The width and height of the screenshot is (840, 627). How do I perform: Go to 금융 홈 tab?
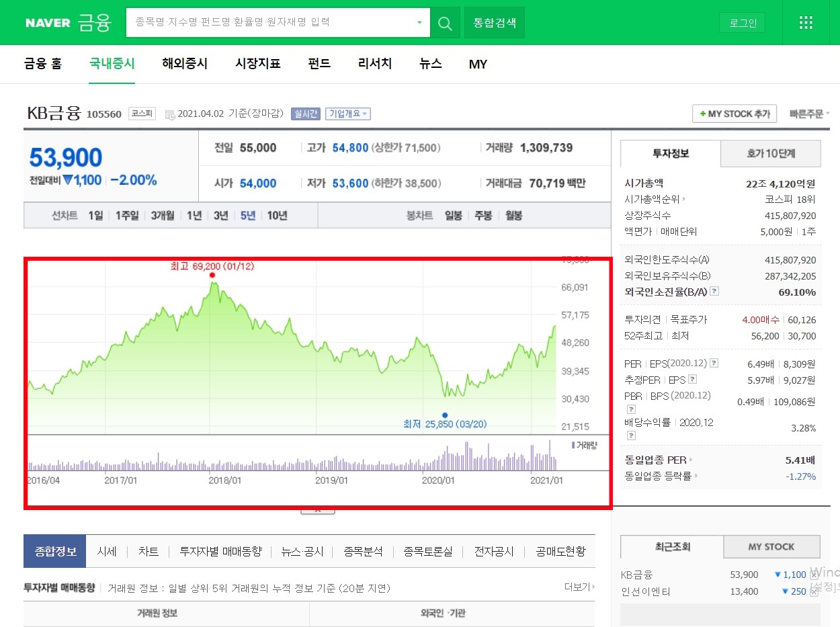pos(43,65)
